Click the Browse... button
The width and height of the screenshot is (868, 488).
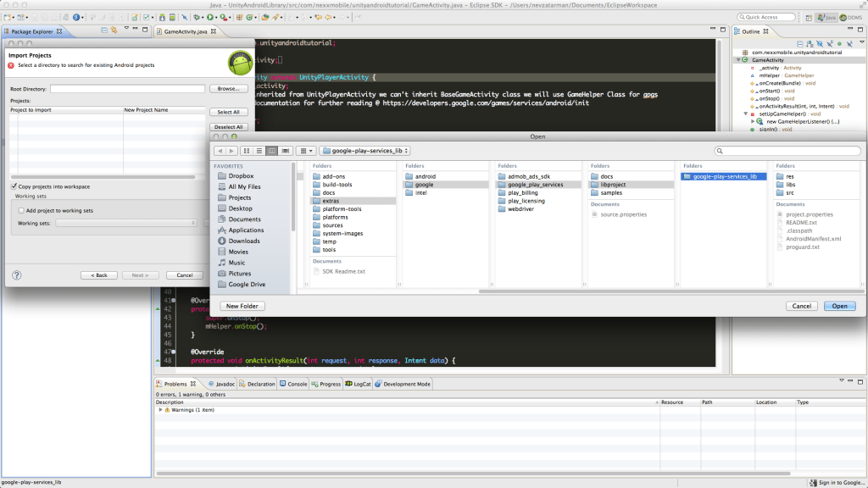(227, 88)
